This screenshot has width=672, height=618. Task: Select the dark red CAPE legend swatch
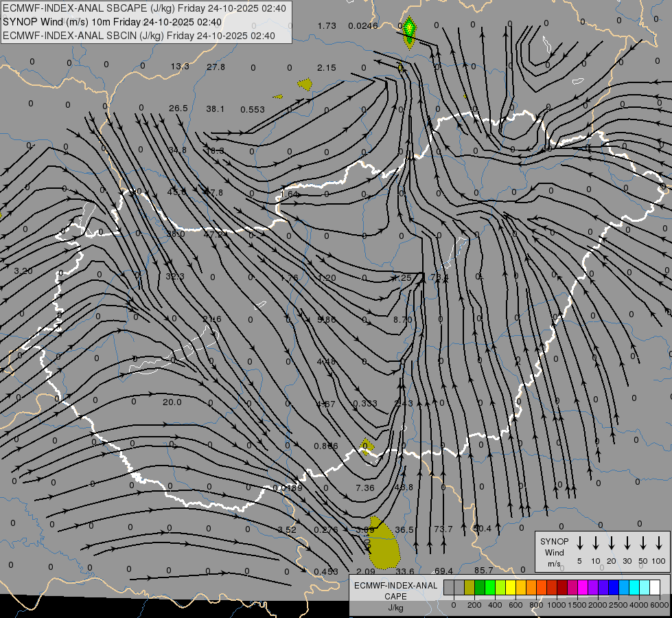tap(562, 588)
